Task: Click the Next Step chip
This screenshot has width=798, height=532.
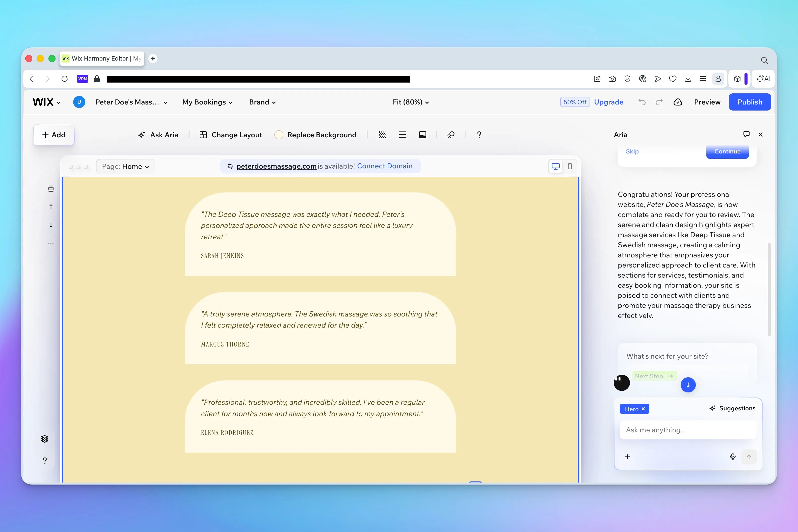Action: click(654, 376)
